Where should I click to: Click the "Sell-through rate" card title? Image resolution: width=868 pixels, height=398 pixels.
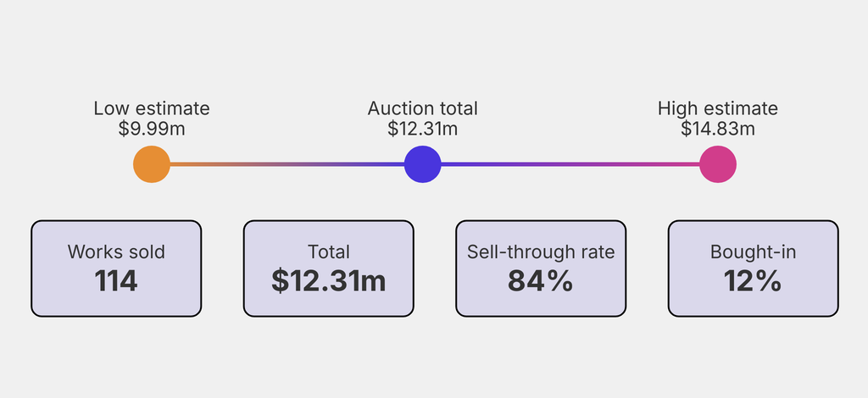(x=541, y=252)
